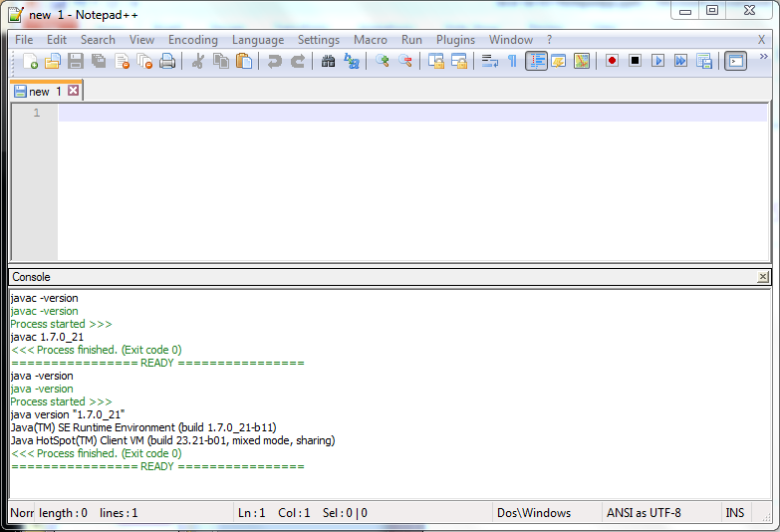Close the 'new 1' tab with red X
The height and width of the screenshot is (532, 780).
[73, 90]
